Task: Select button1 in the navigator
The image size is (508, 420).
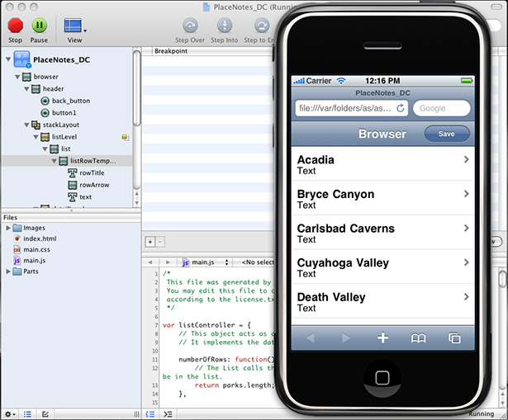Action: 64,113
